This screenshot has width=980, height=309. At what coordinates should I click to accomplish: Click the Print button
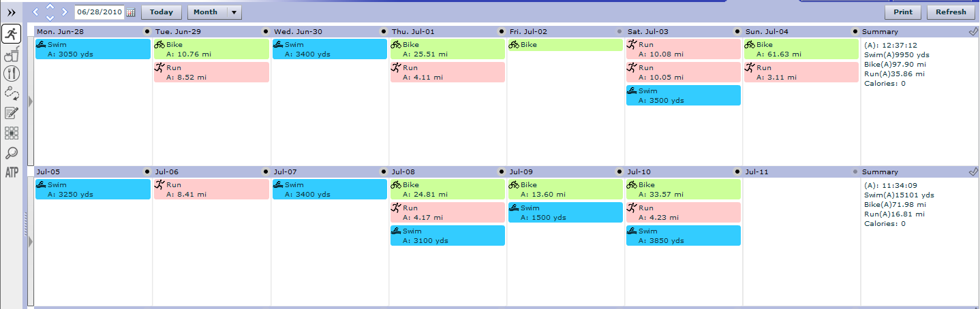[x=903, y=12]
